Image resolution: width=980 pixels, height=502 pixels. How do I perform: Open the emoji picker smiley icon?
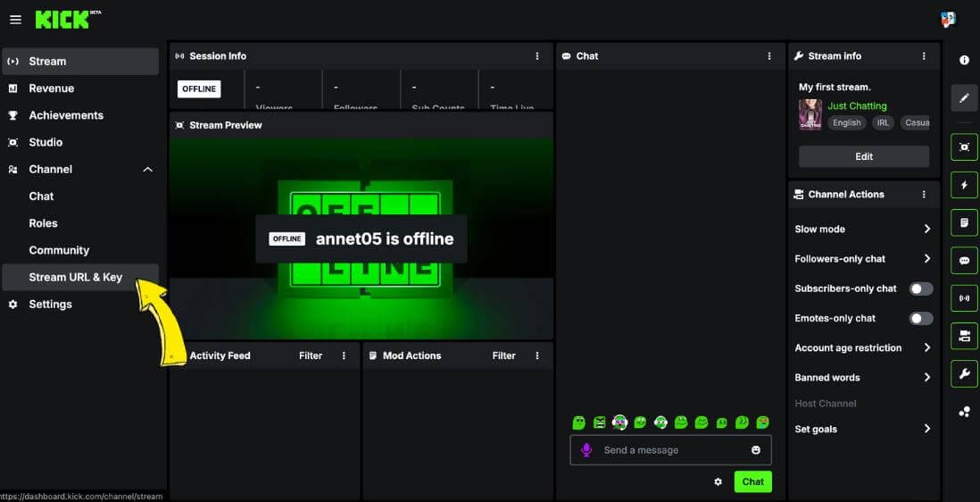756,449
